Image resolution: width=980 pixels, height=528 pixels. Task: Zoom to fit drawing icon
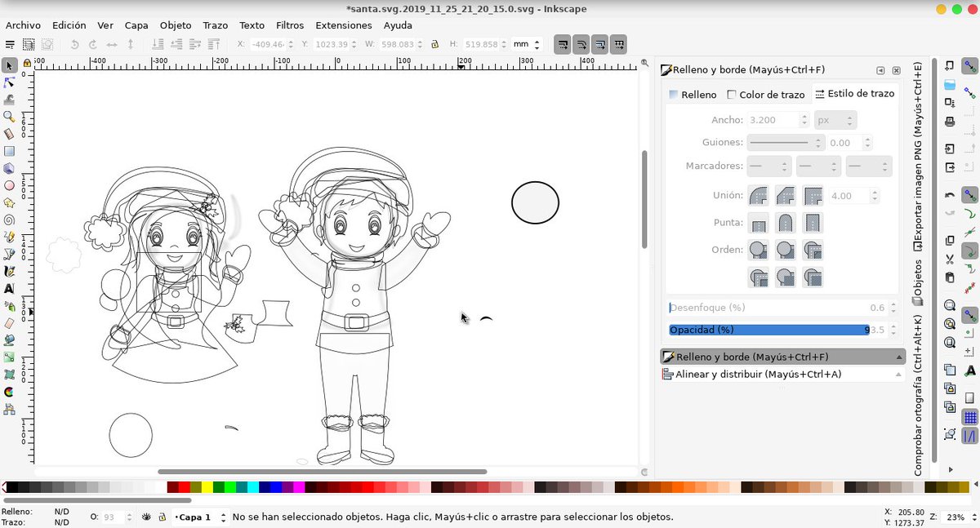pos(950,323)
